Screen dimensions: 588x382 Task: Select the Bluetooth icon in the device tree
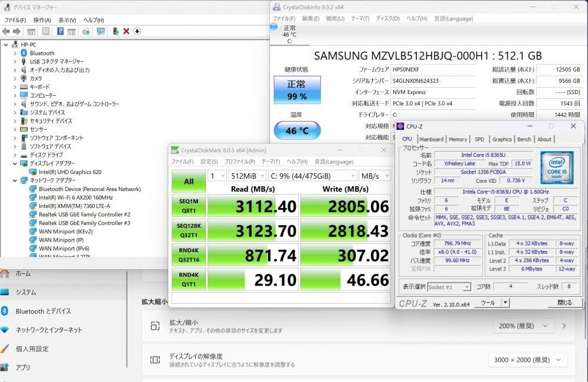pyautogui.click(x=24, y=53)
